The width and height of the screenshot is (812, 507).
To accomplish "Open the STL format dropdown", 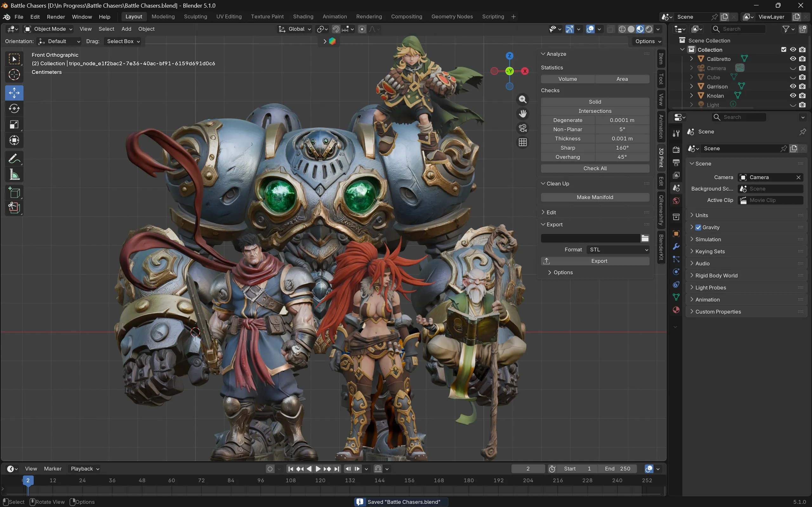I will coord(618,250).
